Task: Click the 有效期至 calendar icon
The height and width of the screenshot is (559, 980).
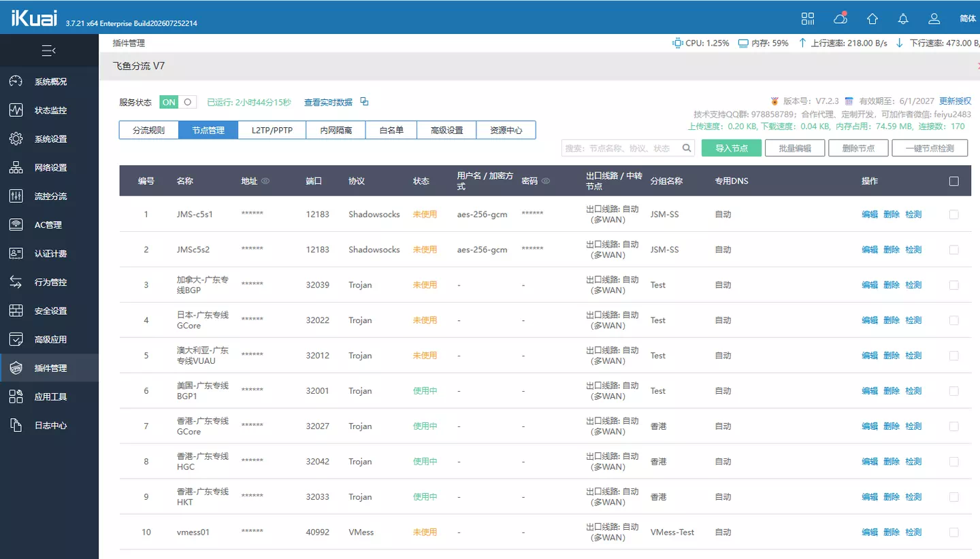Action: point(849,101)
